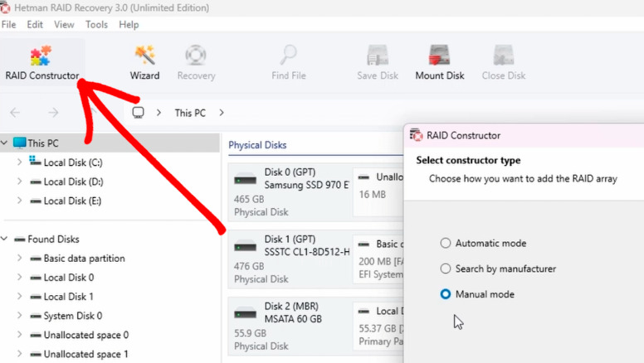This screenshot has width=644, height=363.
Task: Click the Samsung SSD 970 disk name
Action: [307, 185]
